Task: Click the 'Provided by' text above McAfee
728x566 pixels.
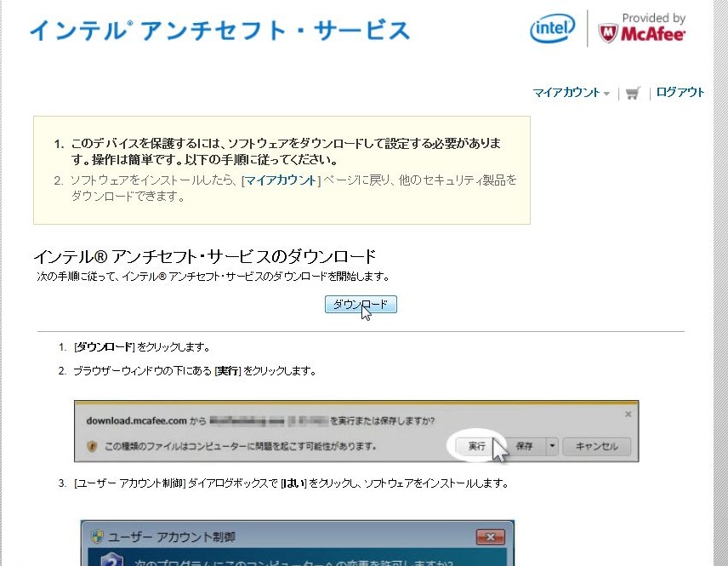Action: [x=654, y=18]
